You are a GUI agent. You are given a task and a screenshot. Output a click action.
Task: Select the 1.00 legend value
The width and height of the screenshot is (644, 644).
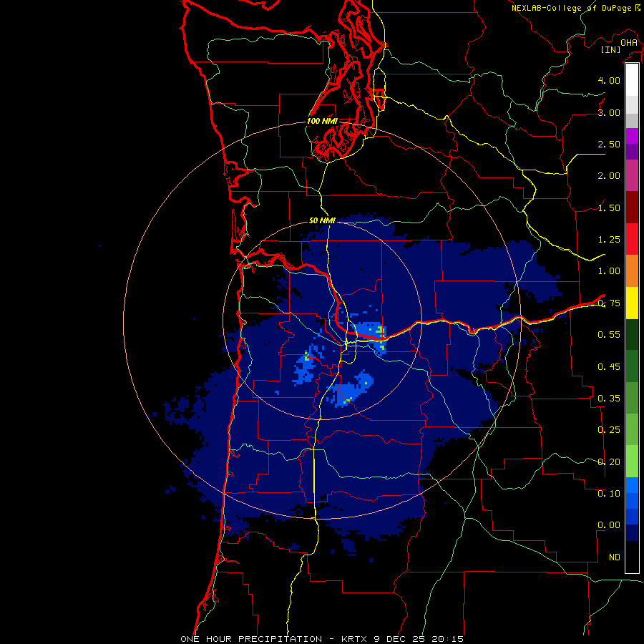coord(609,271)
